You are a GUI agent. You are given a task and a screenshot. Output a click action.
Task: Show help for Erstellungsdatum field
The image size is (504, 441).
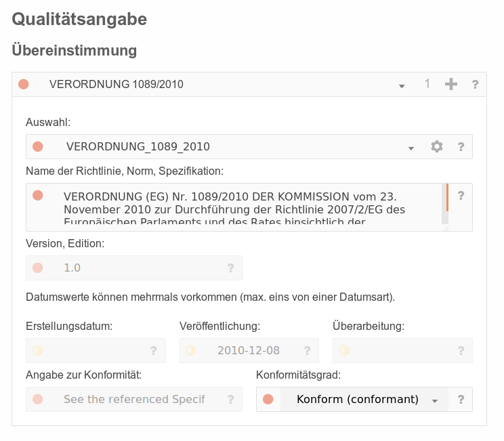pos(154,351)
